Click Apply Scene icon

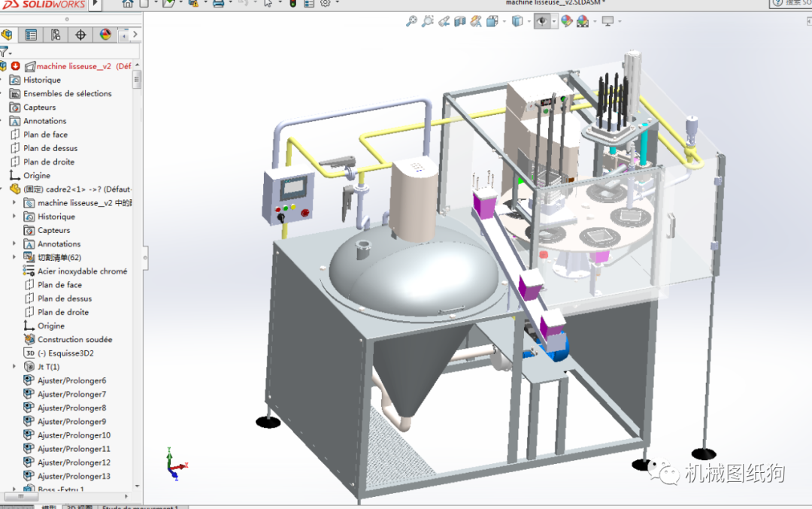pos(583,21)
